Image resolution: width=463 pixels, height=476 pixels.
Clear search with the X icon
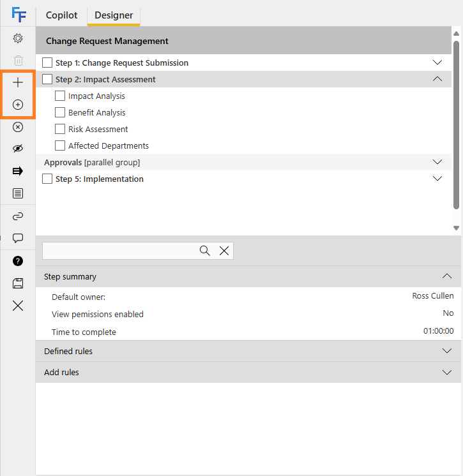point(224,251)
